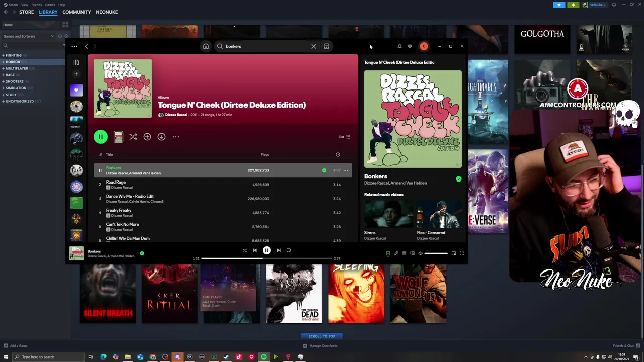
Task: Expand the RAGE category in Steam
Action: [10, 75]
